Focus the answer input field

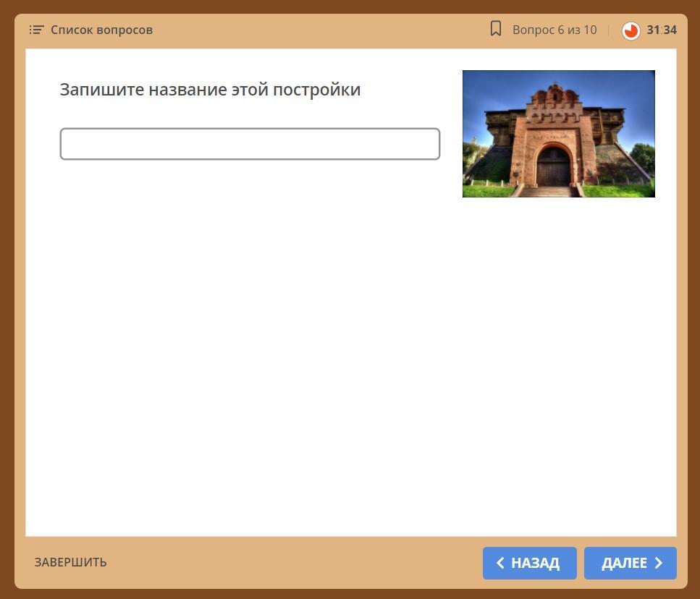pos(250,144)
